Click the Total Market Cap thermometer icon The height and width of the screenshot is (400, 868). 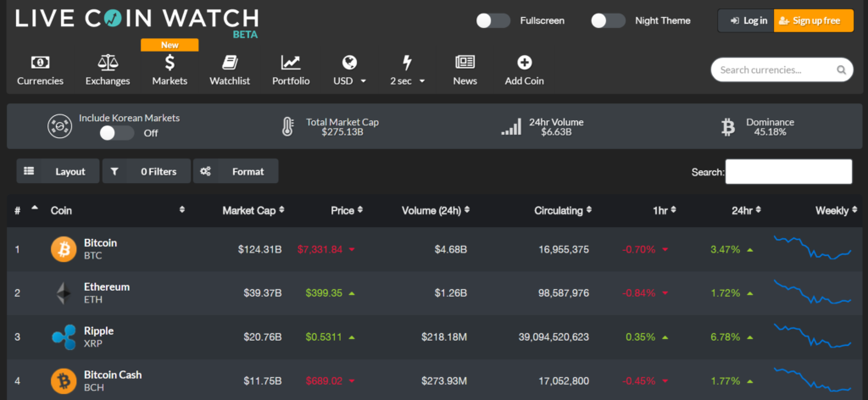pos(287,126)
